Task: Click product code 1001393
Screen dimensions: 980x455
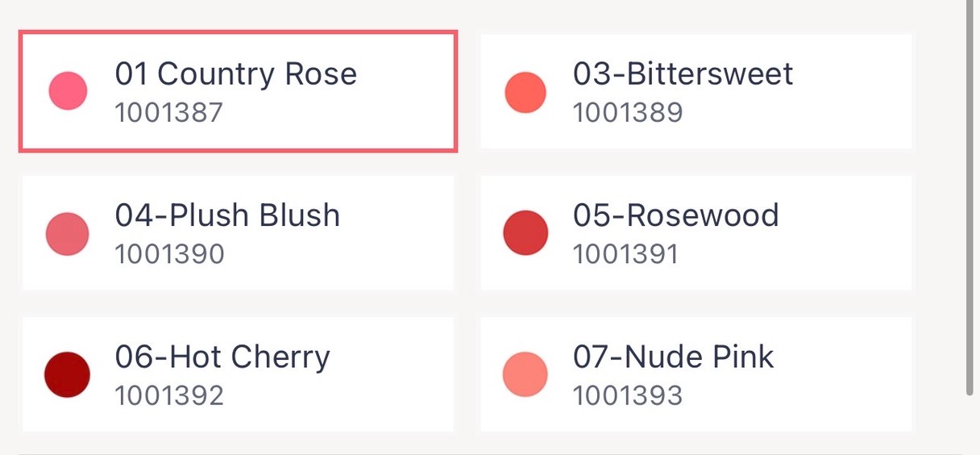Action: (628, 395)
